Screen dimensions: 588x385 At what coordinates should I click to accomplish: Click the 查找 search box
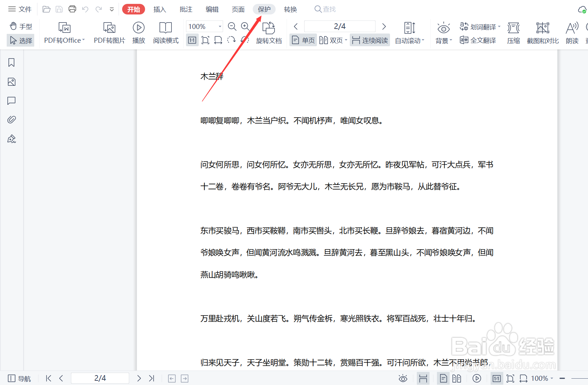pyautogui.click(x=325, y=9)
